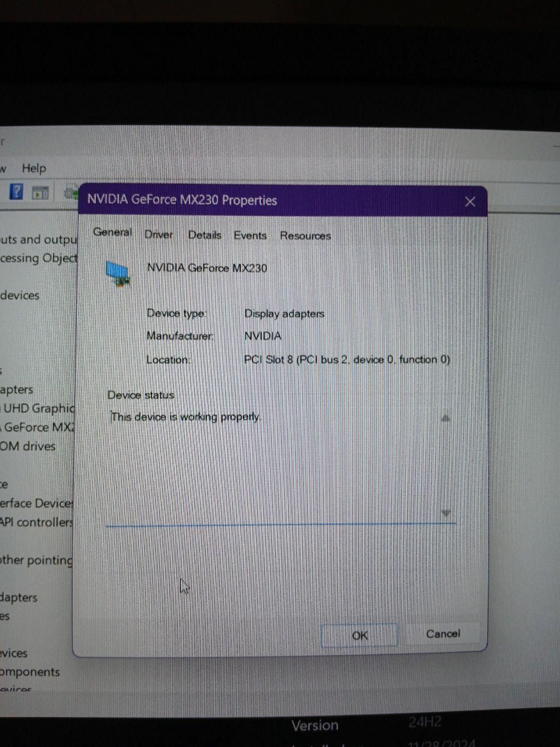
Task: Click 24H2 version value behind window
Action: (425, 722)
